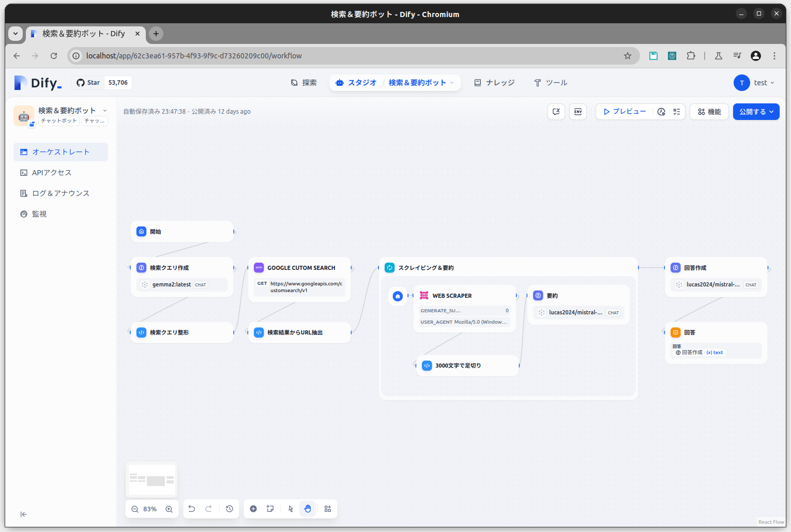791x532 pixels.
Task: Select APIアクセス in the sidebar
Action: coord(52,173)
